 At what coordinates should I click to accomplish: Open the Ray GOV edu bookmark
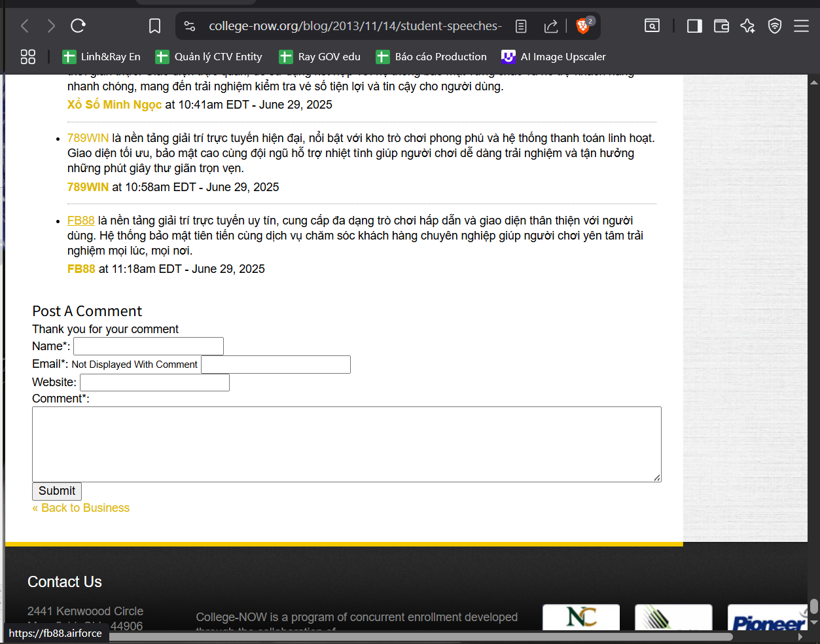320,57
